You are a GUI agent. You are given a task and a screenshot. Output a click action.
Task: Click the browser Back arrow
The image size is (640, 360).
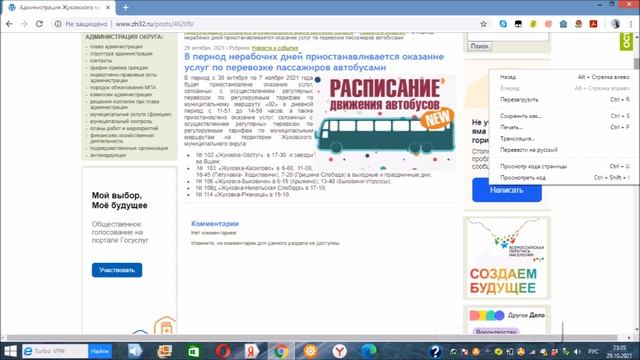click(9, 24)
